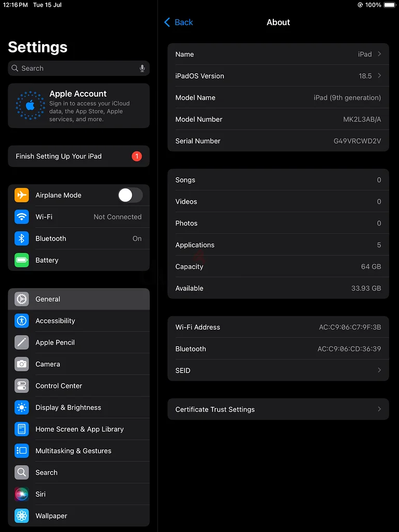Tap the 100% battery percentage
The height and width of the screenshot is (532, 399).
[x=373, y=5]
